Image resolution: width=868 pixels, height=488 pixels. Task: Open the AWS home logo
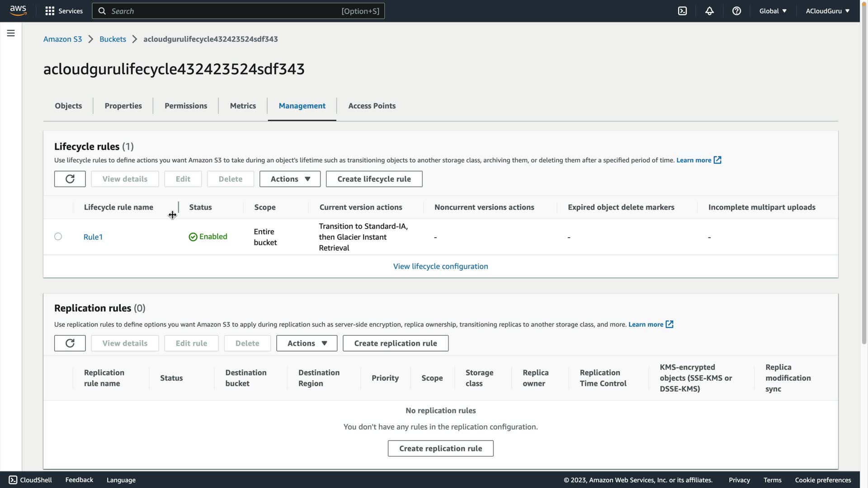(18, 11)
